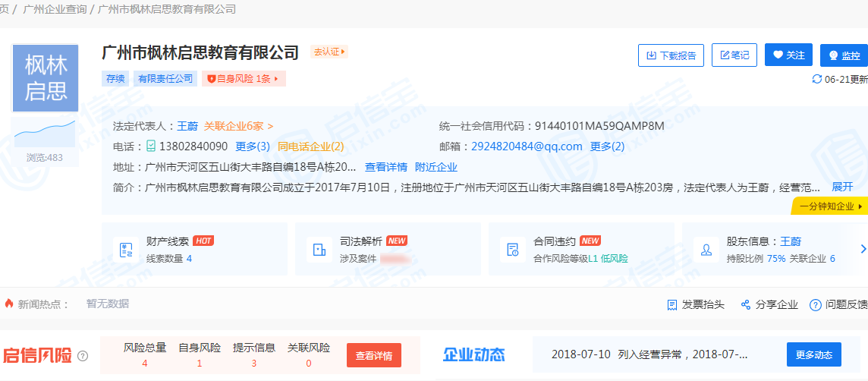
Task: Open 同电话企业(2) link
Action: [310, 146]
